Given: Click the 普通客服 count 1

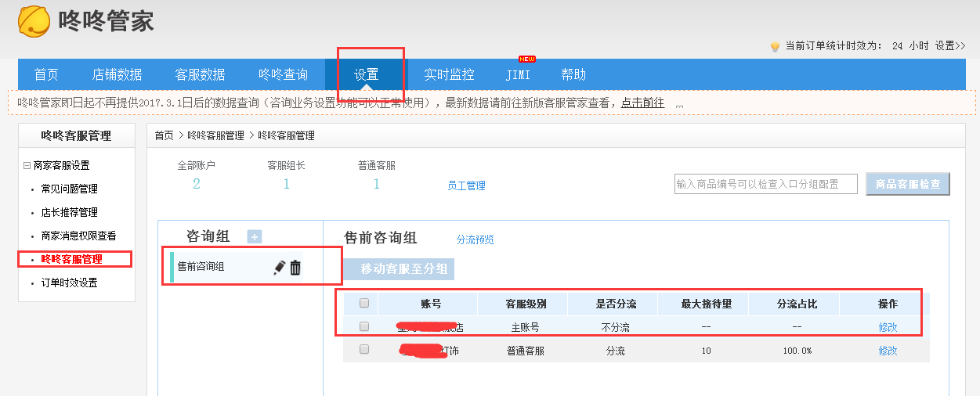Looking at the screenshot, I should [377, 185].
